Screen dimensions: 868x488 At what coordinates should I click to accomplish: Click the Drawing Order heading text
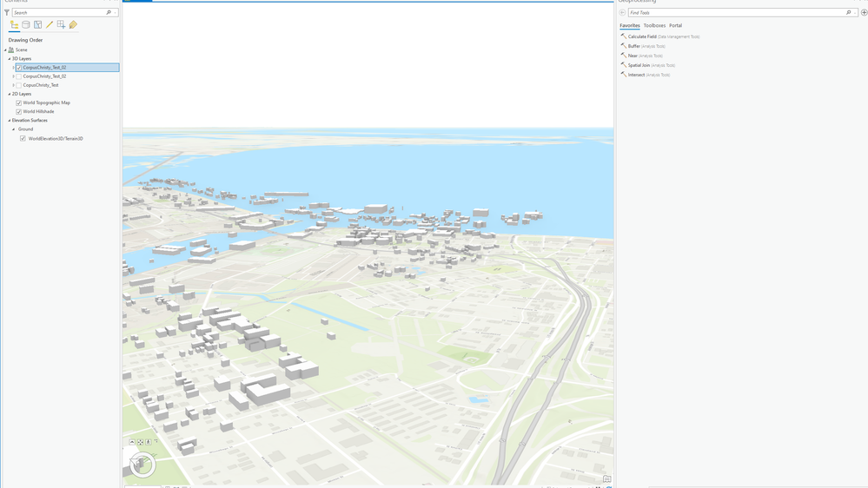coord(25,40)
